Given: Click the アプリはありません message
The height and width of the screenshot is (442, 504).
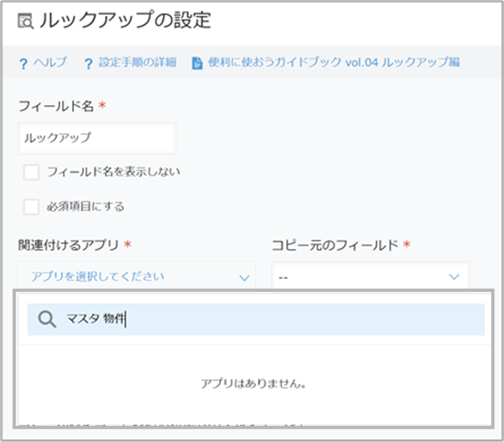Looking at the screenshot, I should (253, 383).
